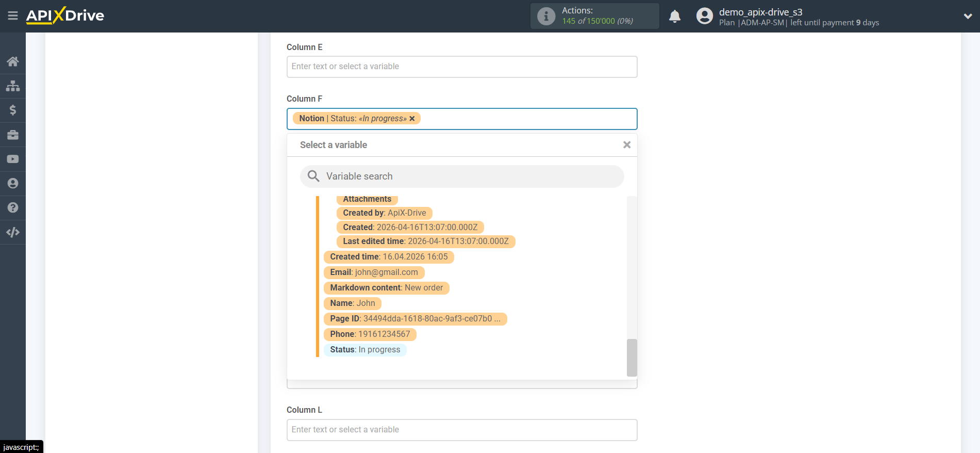980x453 pixels.
Task: Select the Last edited time variable
Action: click(x=426, y=241)
